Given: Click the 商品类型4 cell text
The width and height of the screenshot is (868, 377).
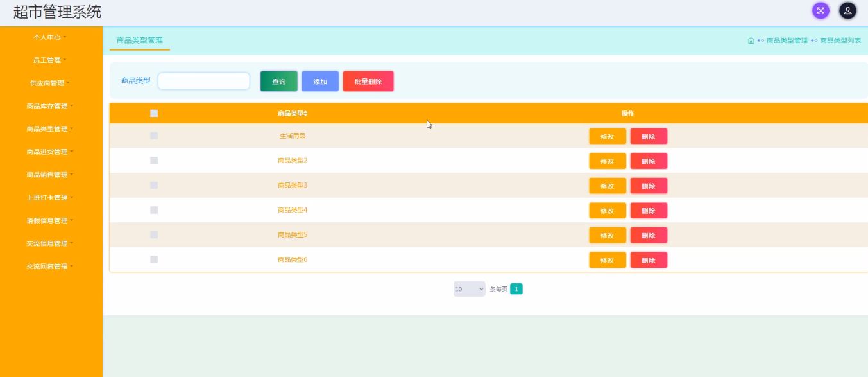Looking at the screenshot, I should (293, 210).
